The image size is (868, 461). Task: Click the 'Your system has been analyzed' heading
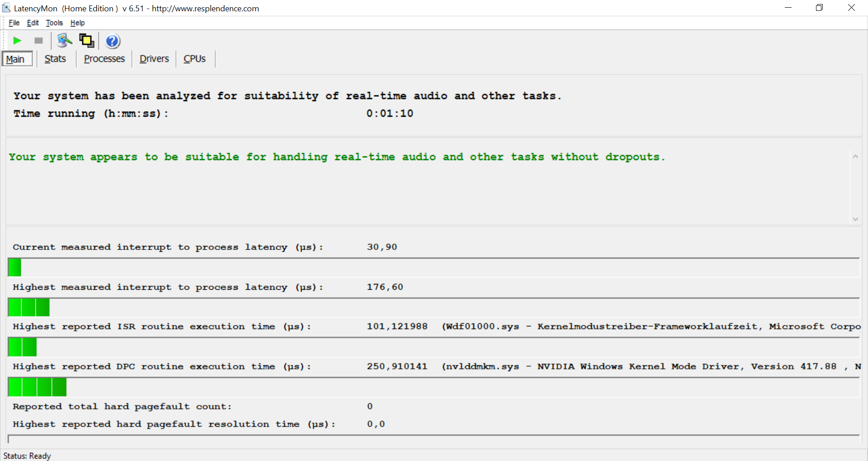(287, 96)
